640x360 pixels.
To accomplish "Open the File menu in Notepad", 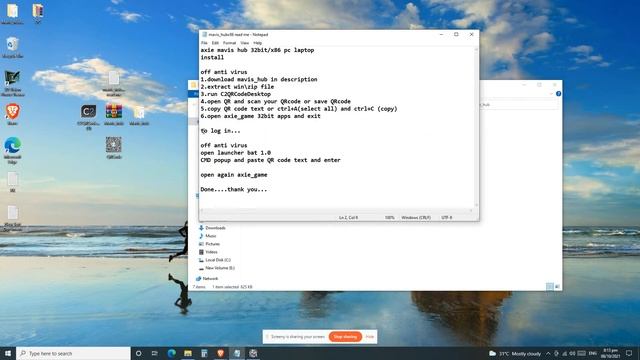I will click(204, 43).
